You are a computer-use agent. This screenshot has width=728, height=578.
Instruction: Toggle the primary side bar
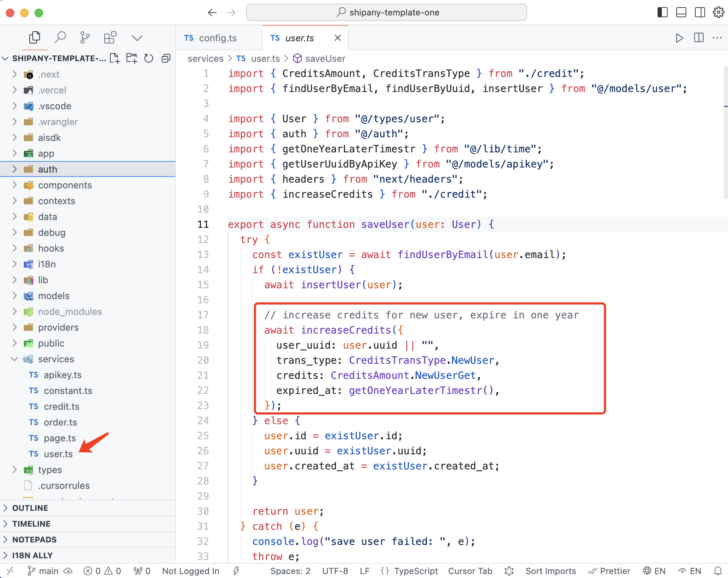(x=662, y=13)
